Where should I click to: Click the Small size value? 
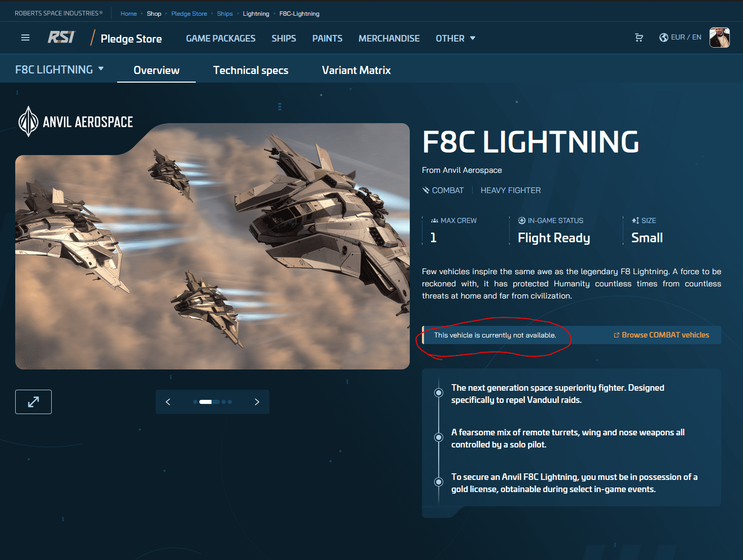pos(647,238)
